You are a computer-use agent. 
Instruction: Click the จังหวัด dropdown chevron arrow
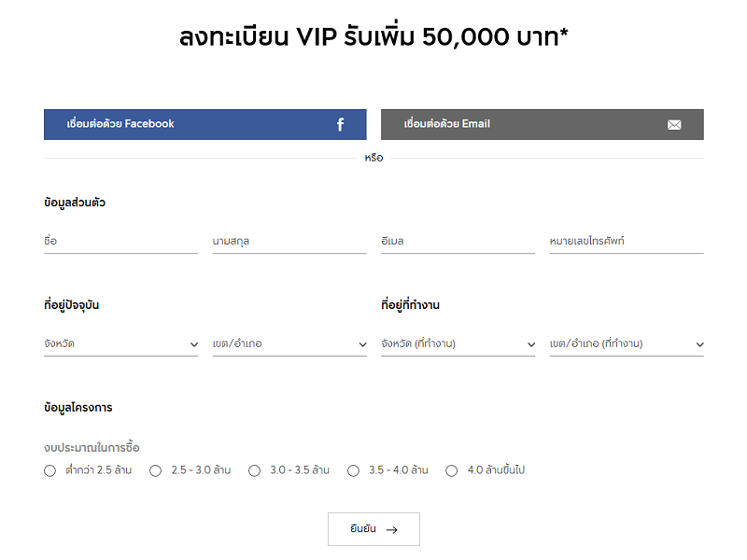coord(194,344)
